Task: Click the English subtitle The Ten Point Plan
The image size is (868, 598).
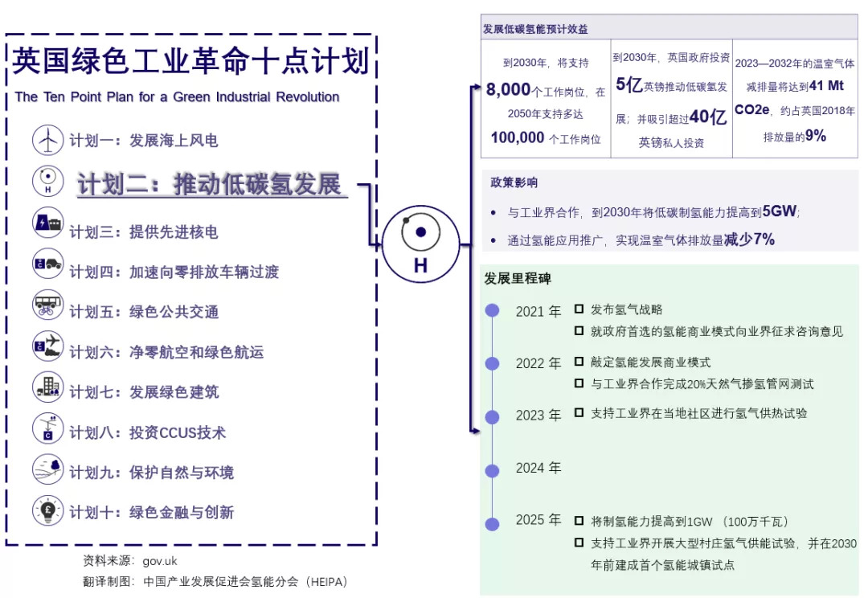Action: (x=177, y=97)
